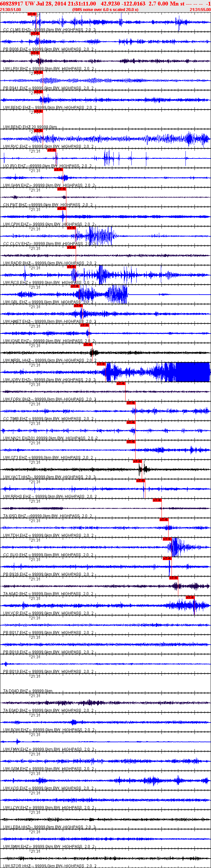This screenshot has width=211, height=868.
Task: Select the 'UW.BOW EHZ' station label
Action: 16,730
